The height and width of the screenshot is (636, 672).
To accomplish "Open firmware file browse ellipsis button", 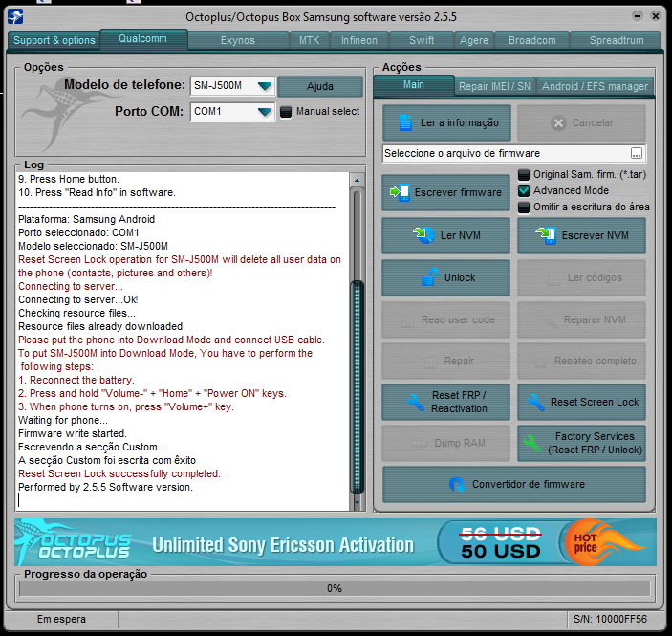I will tap(637, 154).
